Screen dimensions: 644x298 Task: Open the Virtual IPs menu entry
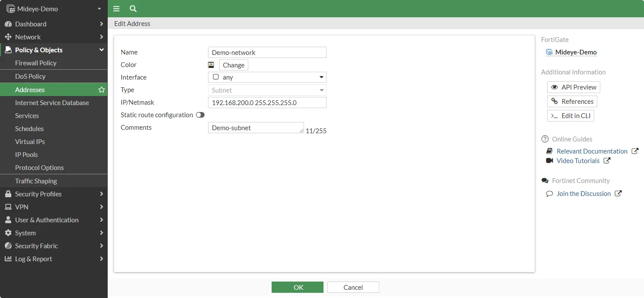[30, 141]
